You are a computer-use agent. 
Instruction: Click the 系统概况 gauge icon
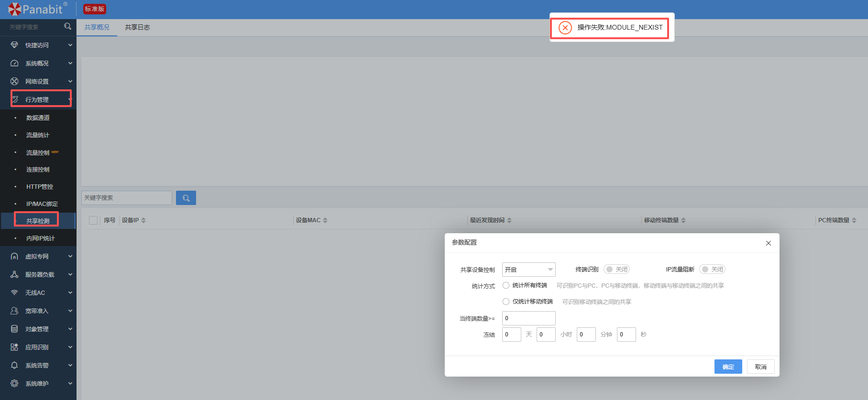tap(14, 63)
